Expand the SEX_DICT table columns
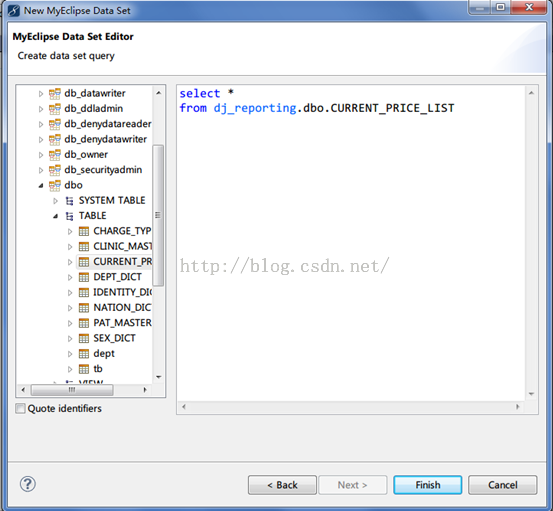The image size is (553, 511). click(70, 339)
